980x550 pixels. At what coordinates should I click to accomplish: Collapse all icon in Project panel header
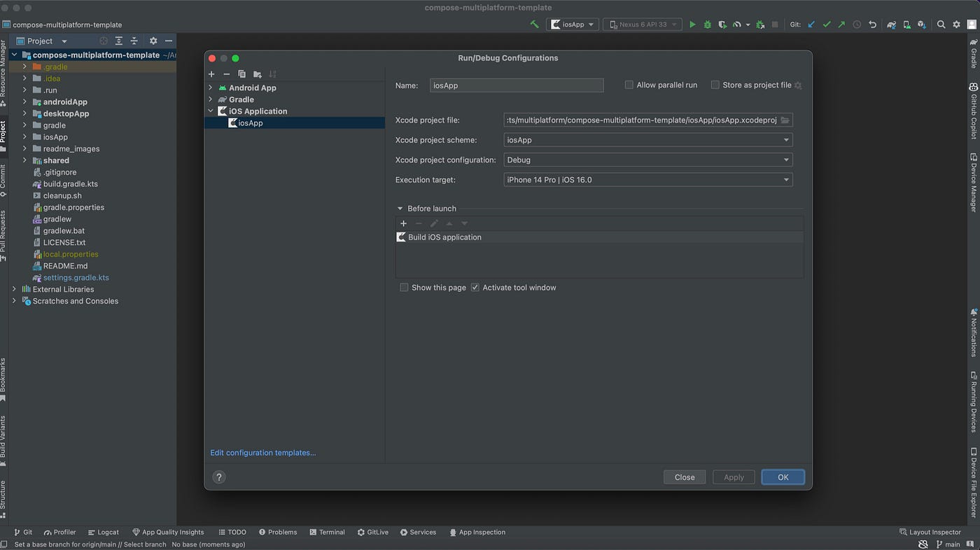click(x=133, y=41)
